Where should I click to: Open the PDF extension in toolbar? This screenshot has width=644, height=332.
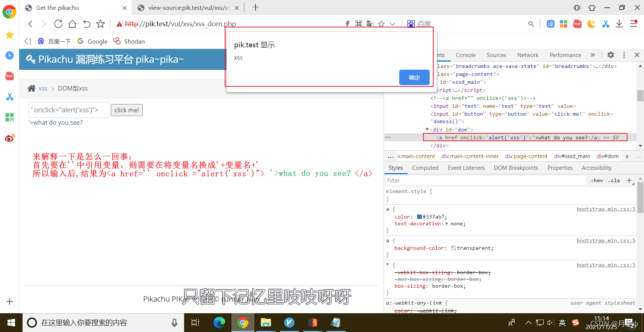click(577, 24)
